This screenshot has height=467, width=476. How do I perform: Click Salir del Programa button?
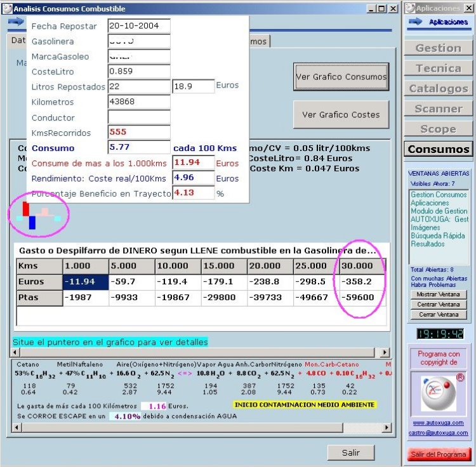[x=439, y=454]
